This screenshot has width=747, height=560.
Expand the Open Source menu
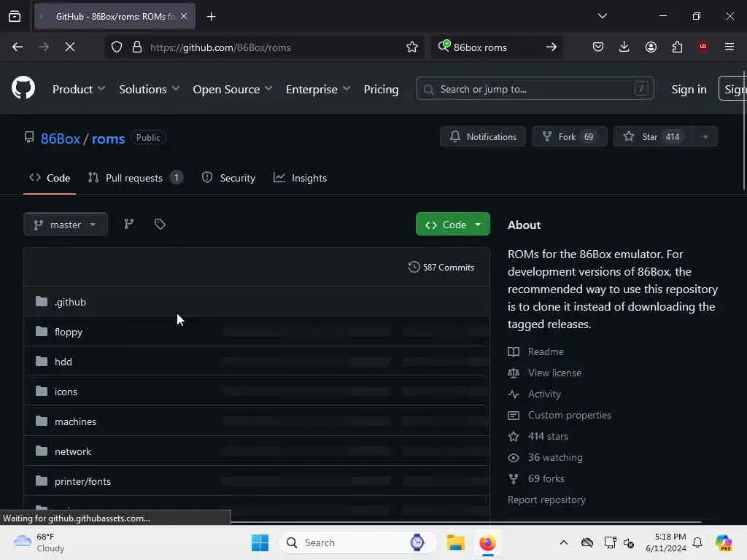pyautogui.click(x=233, y=89)
